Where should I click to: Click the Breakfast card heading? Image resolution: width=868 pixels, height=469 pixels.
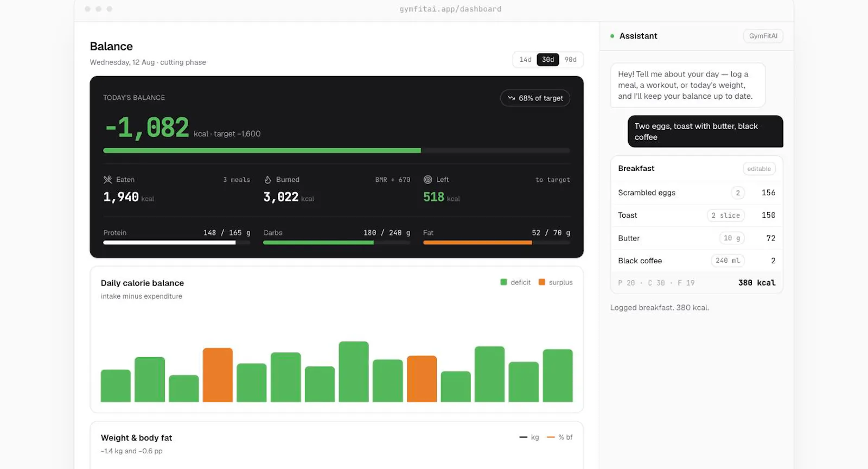636,169
